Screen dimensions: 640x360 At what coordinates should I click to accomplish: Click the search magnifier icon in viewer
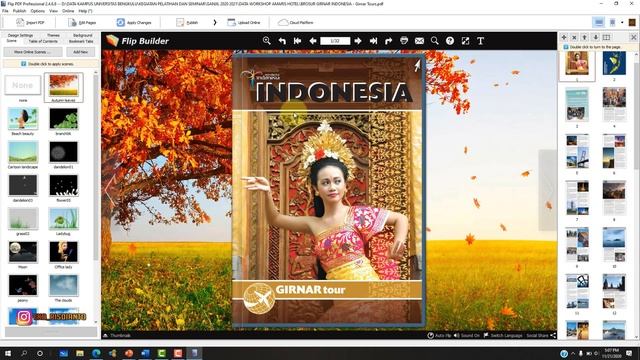tap(435, 40)
